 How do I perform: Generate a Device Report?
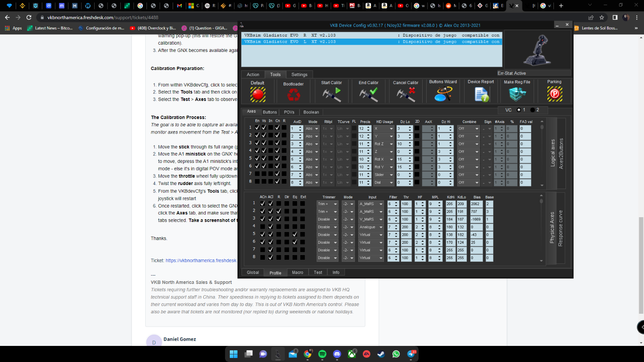click(481, 95)
